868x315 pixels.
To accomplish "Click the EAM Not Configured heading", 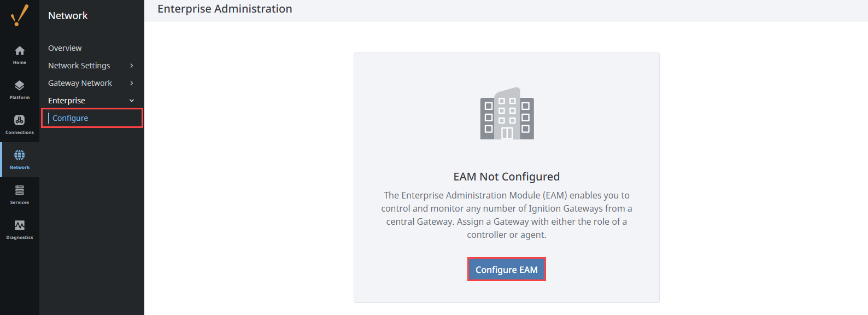I will (507, 177).
